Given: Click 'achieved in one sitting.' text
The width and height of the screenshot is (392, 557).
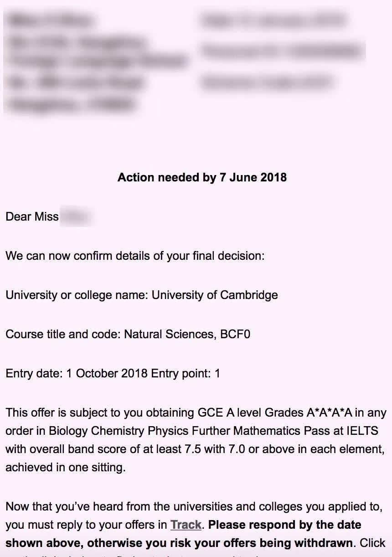Looking at the screenshot, I should tap(65, 467).
